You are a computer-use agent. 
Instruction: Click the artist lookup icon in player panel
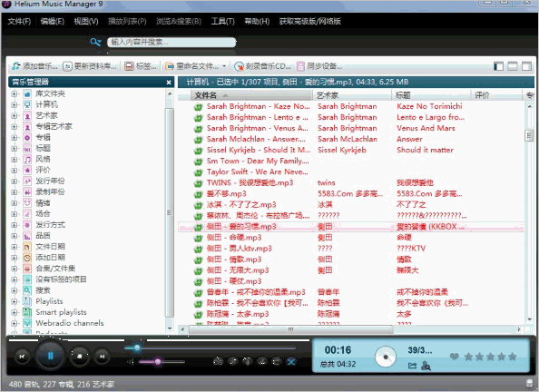click(426, 366)
